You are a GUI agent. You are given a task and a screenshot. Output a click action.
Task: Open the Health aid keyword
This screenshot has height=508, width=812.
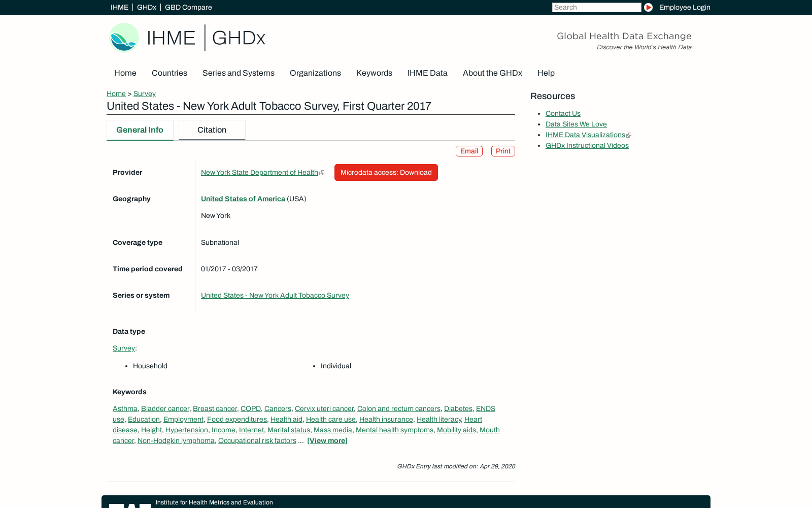286,419
